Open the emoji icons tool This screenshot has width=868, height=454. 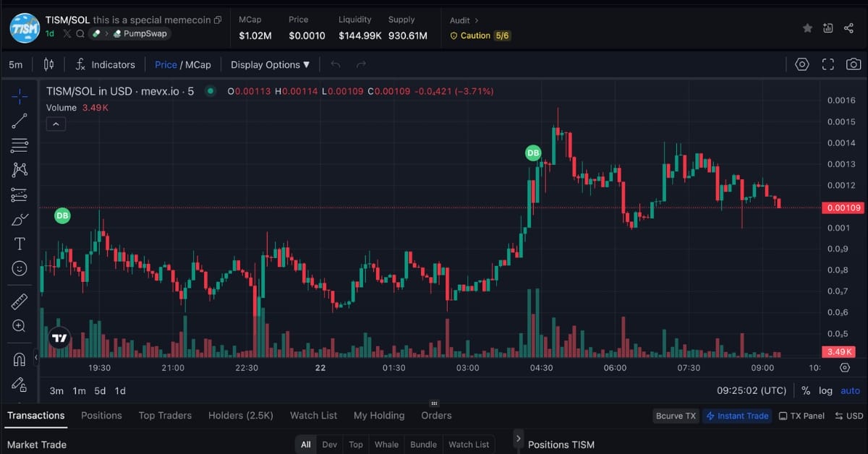20,268
